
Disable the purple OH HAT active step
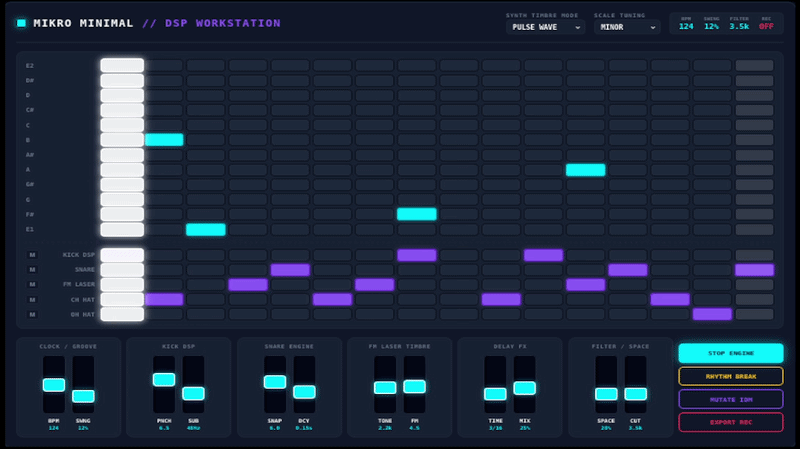pyautogui.click(x=712, y=314)
